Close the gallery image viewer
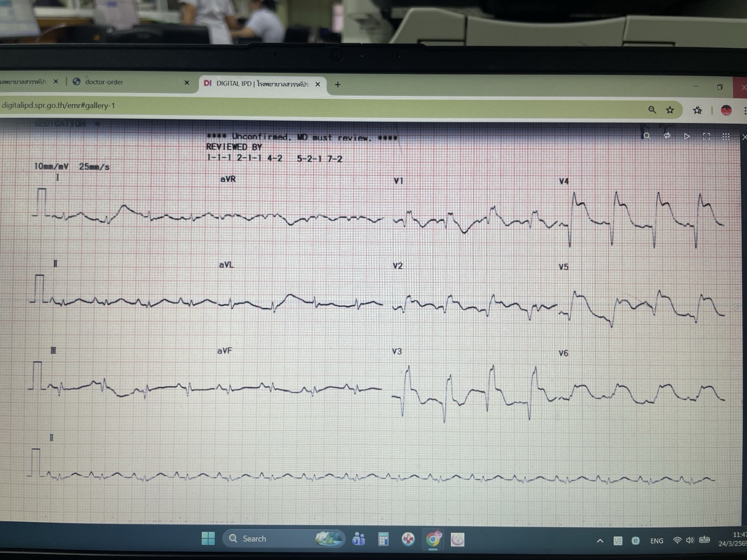 pos(744,137)
